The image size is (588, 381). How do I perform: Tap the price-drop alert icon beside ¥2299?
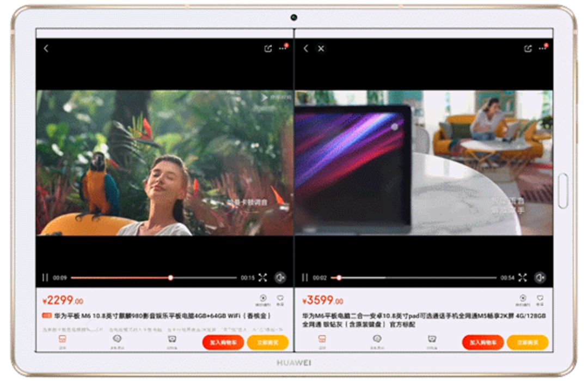[263, 300]
